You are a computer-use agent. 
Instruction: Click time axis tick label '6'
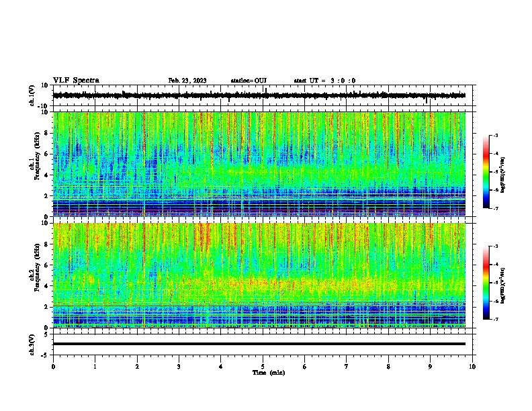pos(305,367)
